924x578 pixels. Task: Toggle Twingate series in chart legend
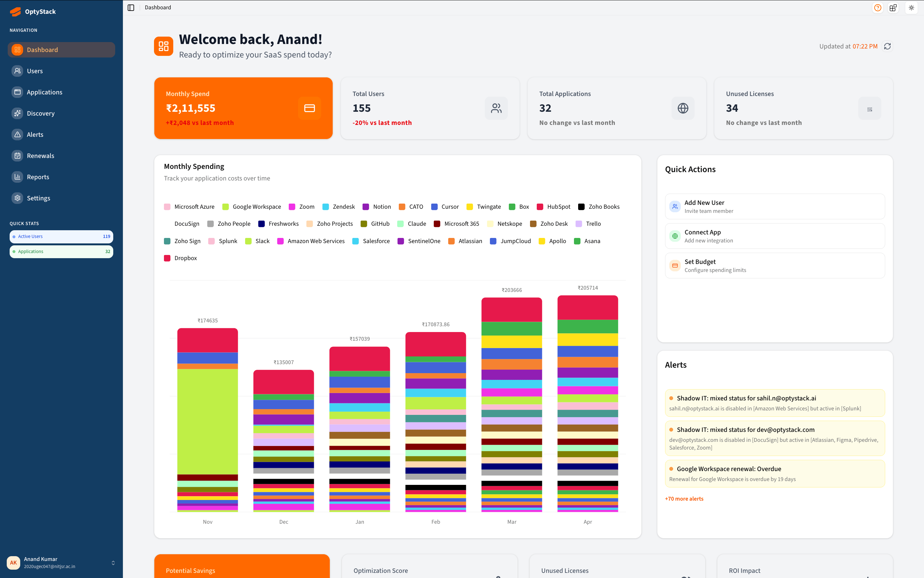coord(470,207)
